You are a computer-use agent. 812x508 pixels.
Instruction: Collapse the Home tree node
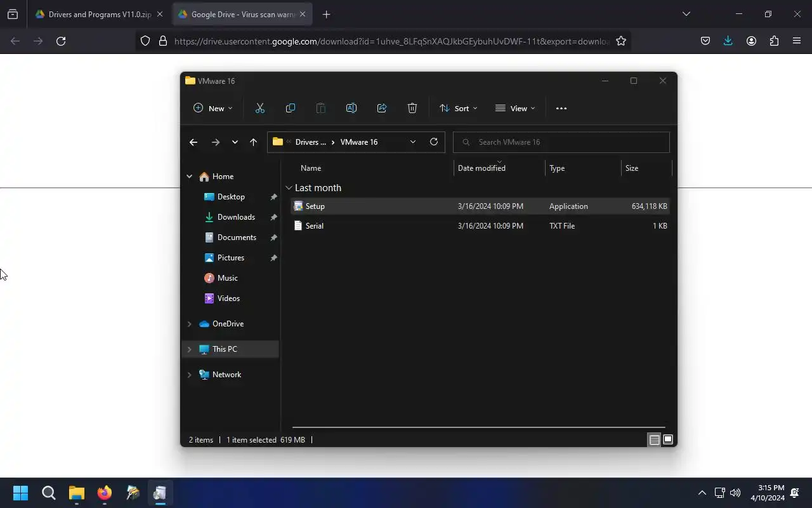point(189,177)
